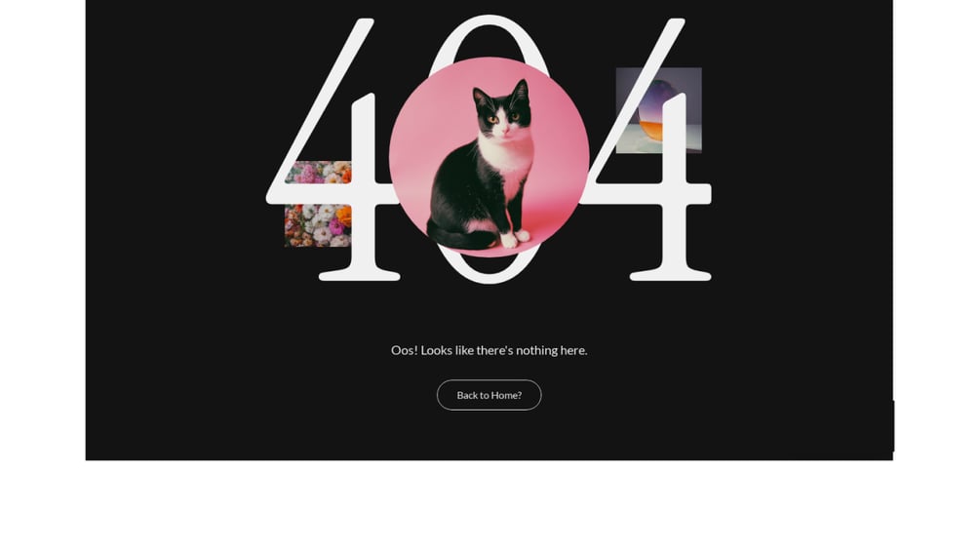Open the abstract orange sphere thumbnail
Image resolution: width=980 pixels, height=552 pixels.
(659, 110)
